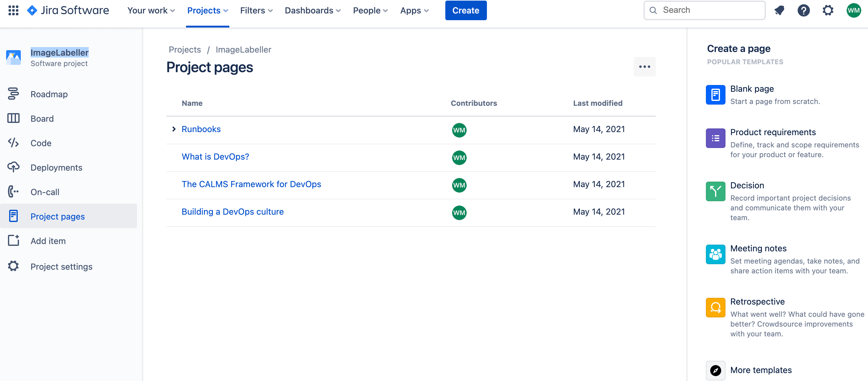Click the notifications bell icon
Screen dimensions: 868x381
[x=779, y=10]
